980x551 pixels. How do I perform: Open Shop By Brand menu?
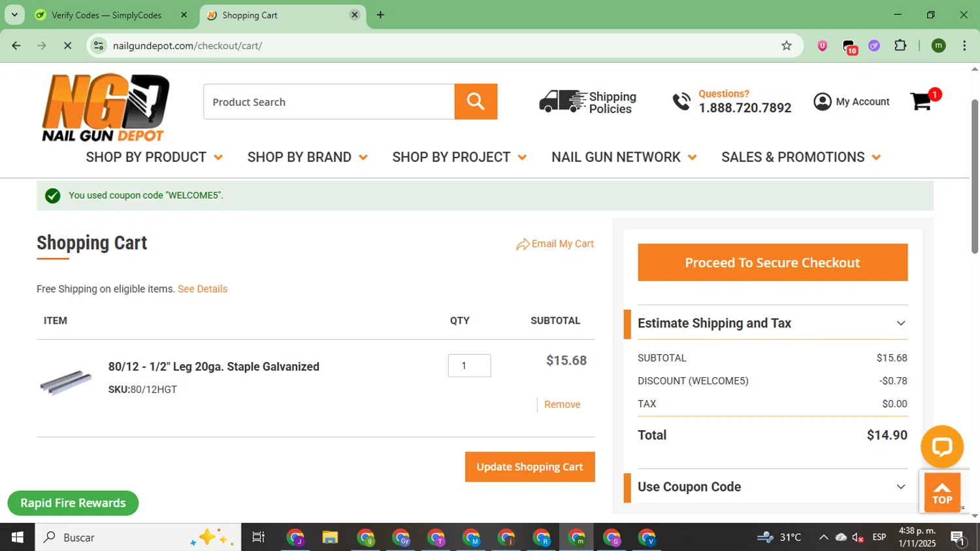[307, 158]
